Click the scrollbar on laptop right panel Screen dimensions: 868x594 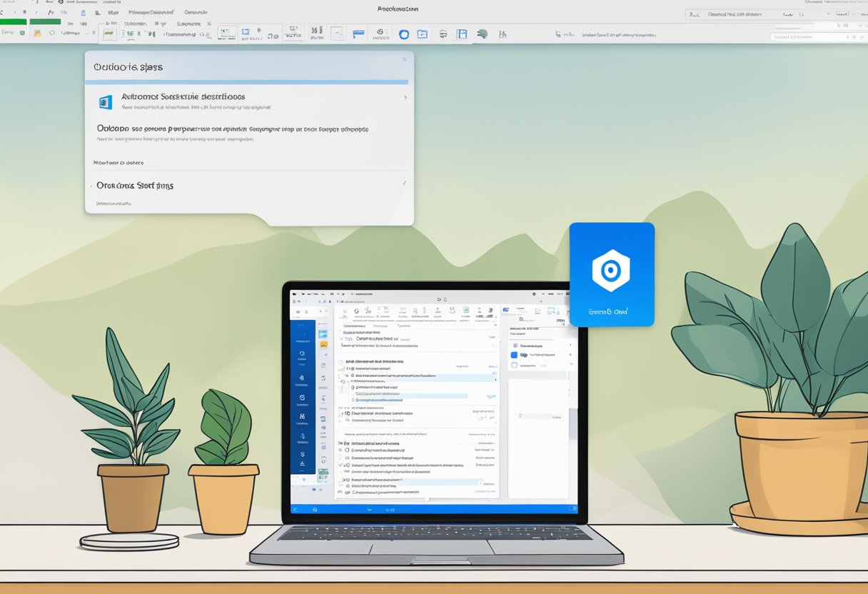[x=573, y=421]
